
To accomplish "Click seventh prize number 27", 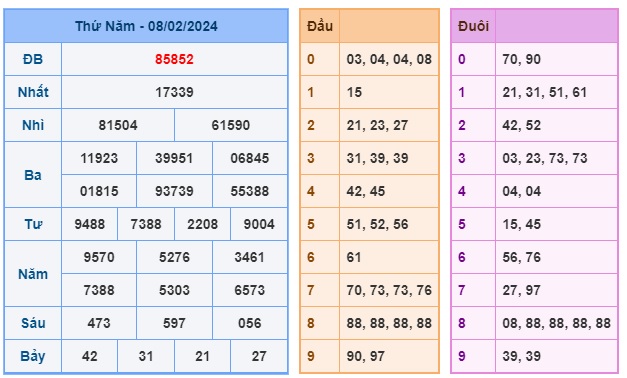I will (259, 356).
